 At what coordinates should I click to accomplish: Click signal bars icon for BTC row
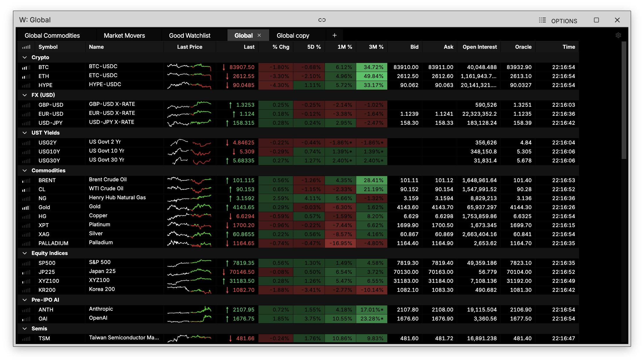pyautogui.click(x=26, y=68)
